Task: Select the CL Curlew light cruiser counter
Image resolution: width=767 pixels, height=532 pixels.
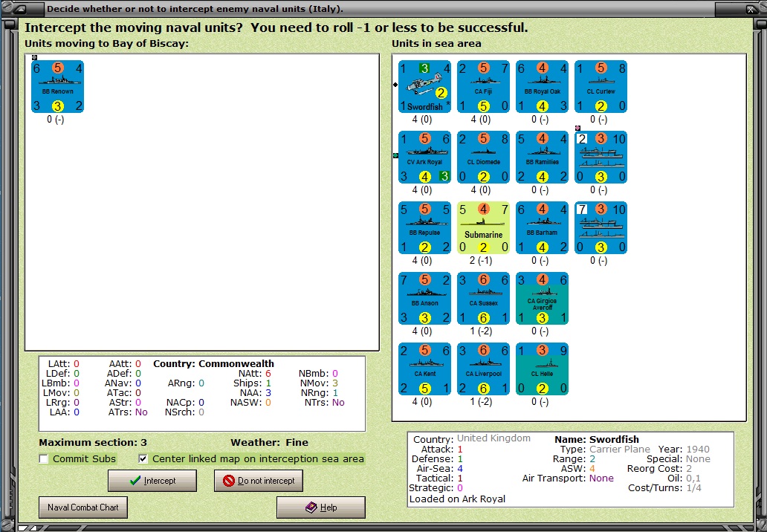Action: tap(601, 86)
